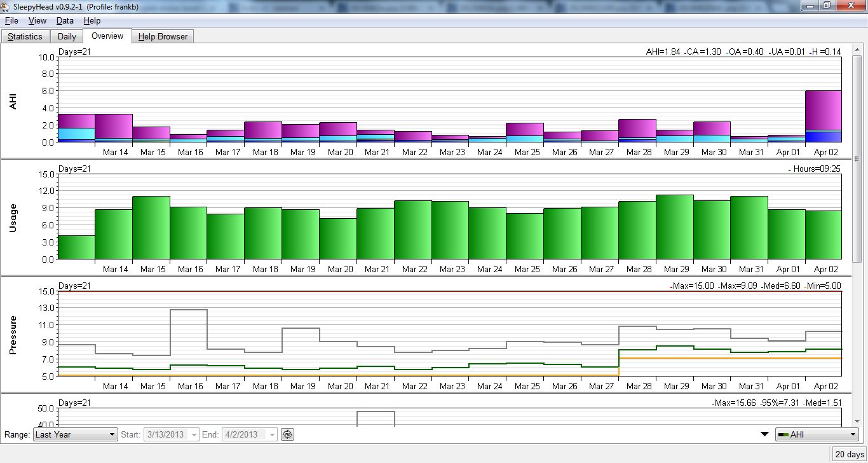Click the Apr 02 AHI bar
The height and width of the screenshot is (463, 868).
(823, 116)
